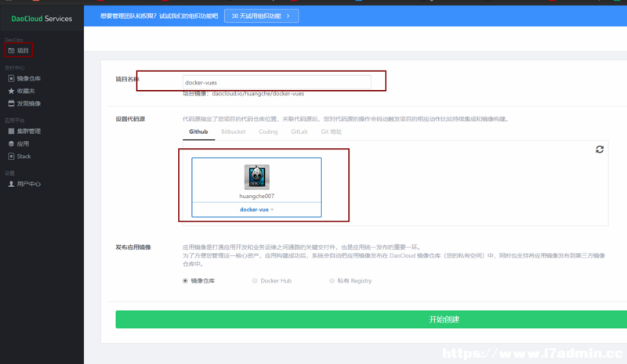Select the 镜像仓库 radio option

click(x=185, y=281)
